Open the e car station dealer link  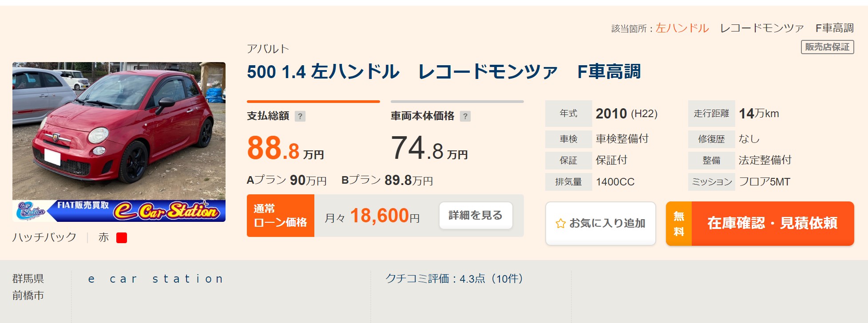tap(156, 279)
